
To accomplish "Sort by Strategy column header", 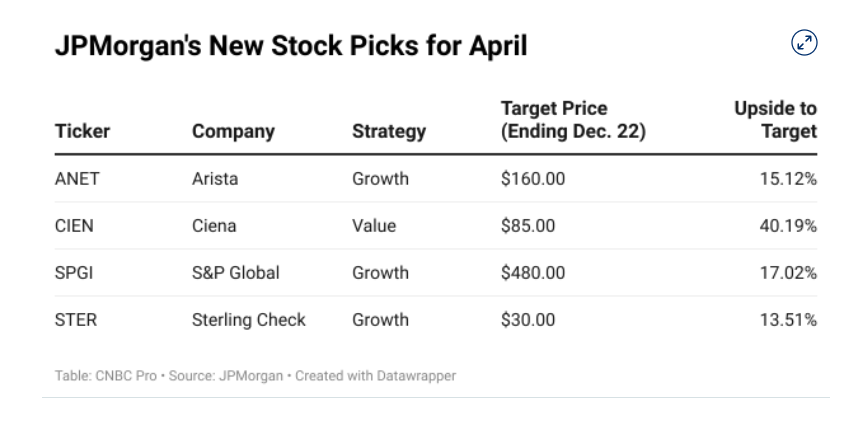I will (x=389, y=131).
